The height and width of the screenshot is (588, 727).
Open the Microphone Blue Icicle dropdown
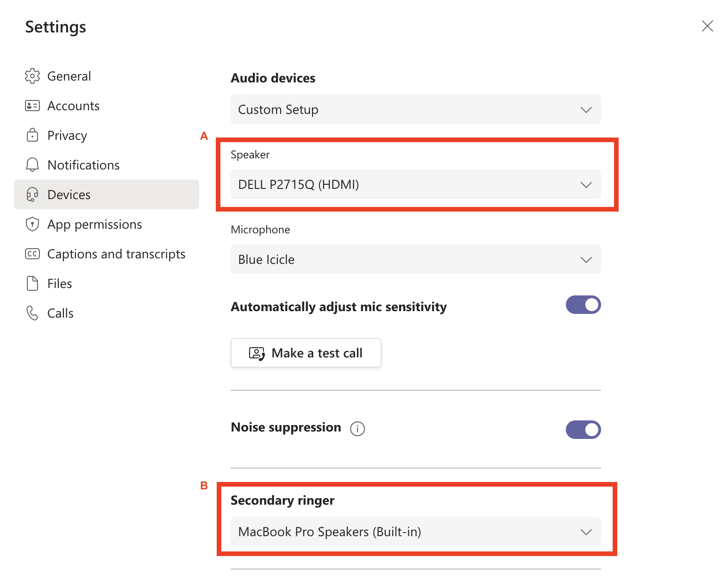pos(415,259)
